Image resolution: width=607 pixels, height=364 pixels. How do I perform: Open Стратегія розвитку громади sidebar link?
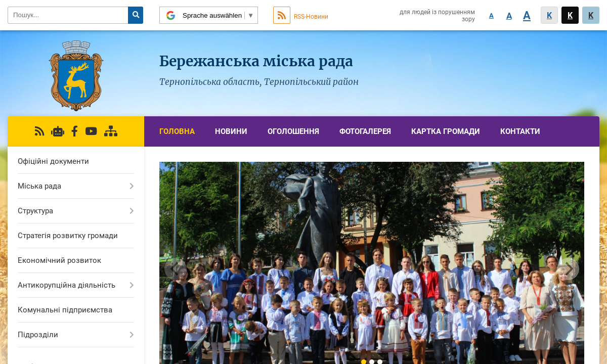coord(68,236)
